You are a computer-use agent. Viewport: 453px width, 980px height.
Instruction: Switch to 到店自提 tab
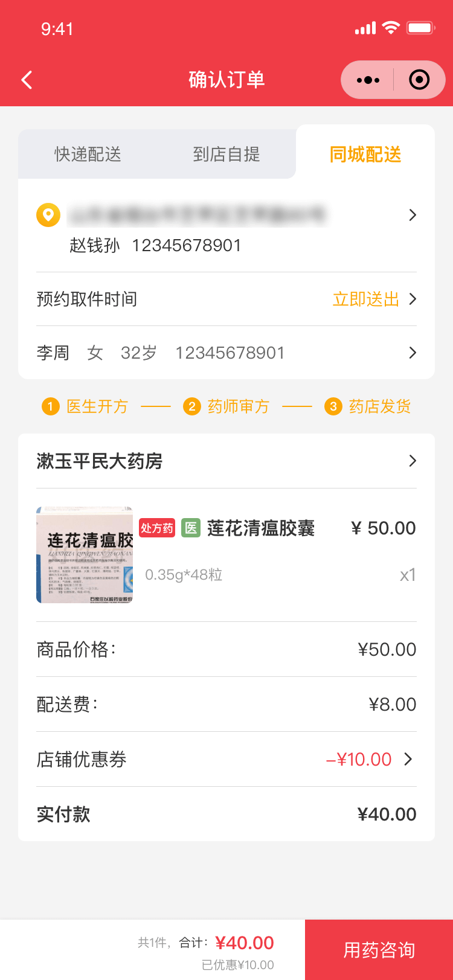226,155
